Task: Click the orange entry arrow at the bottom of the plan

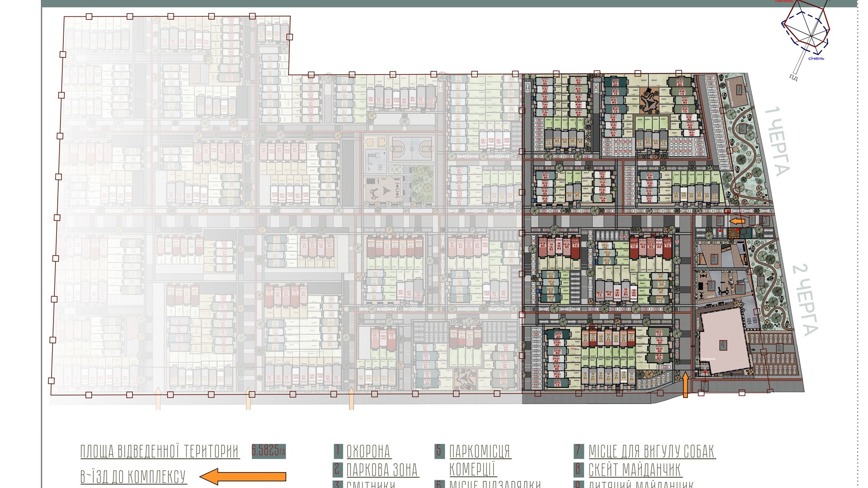Action: point(685,385)
